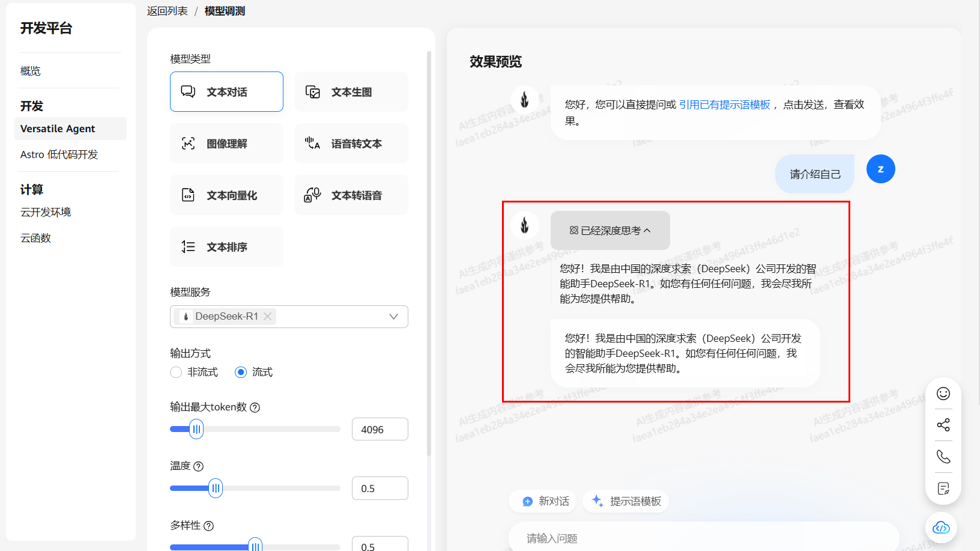This screenshot has height=551, width=980.
Task: Open Versatile Agent in the sidebar
Action: 70,129
